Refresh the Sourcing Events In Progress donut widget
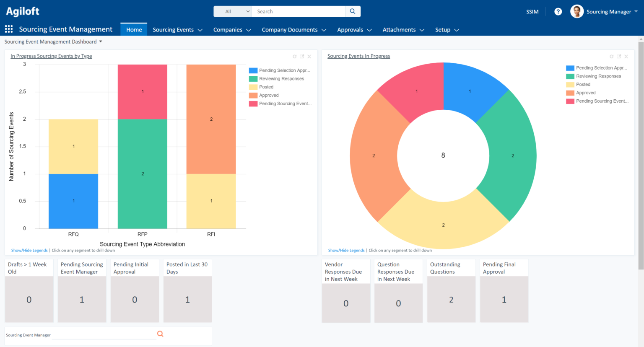The image size is (644, 347). pyautogui.click(x=611, y=56)
